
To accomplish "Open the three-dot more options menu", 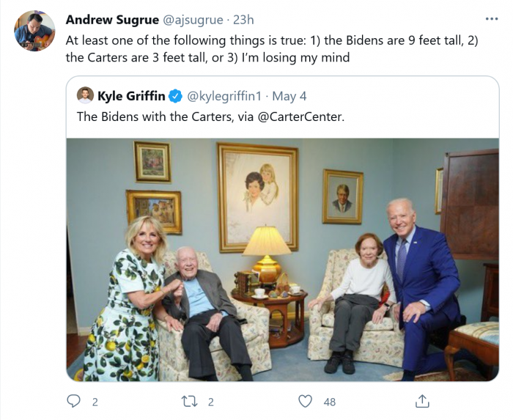I will pyautogui.click(x=492, y=19).
